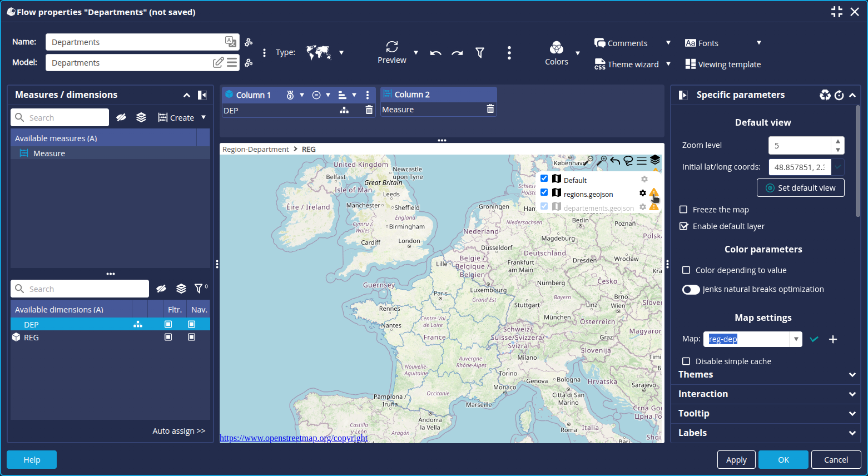
Task: Click the vertical three-dot menu after Preview tools
Action: point(509,53)
